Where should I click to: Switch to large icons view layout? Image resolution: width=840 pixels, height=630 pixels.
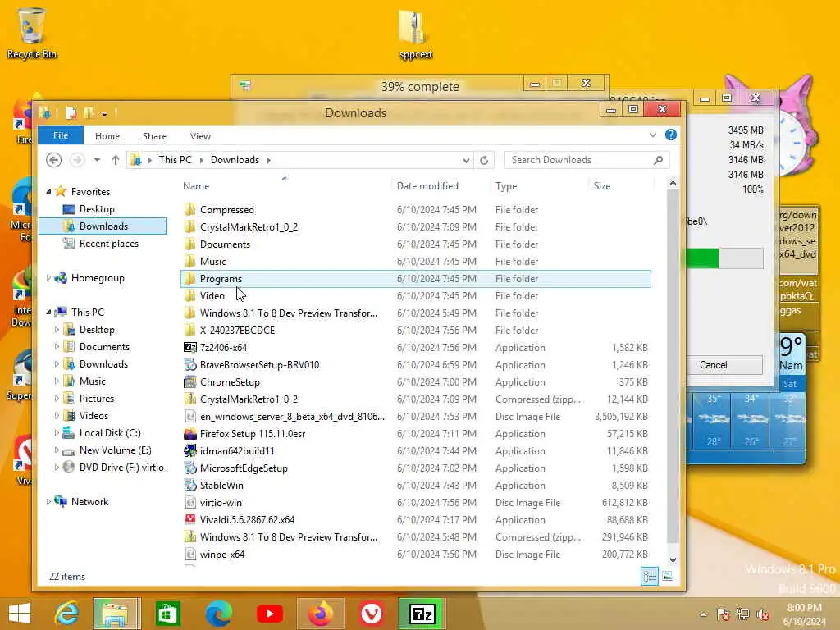coord(668,577)
